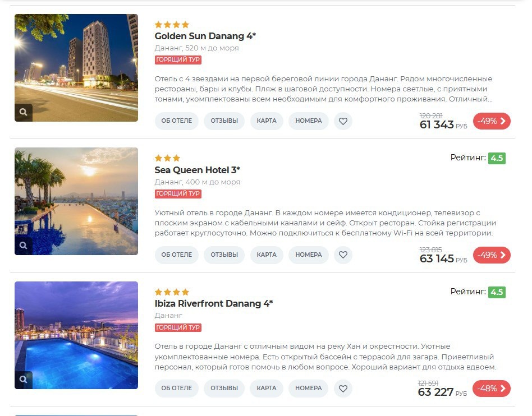The height and width of the screenshot is (416, 532).
Task: Open ОБ ОТЕЛЕ tab for Golden Sun Danang
Action: [x=176, y=121]
